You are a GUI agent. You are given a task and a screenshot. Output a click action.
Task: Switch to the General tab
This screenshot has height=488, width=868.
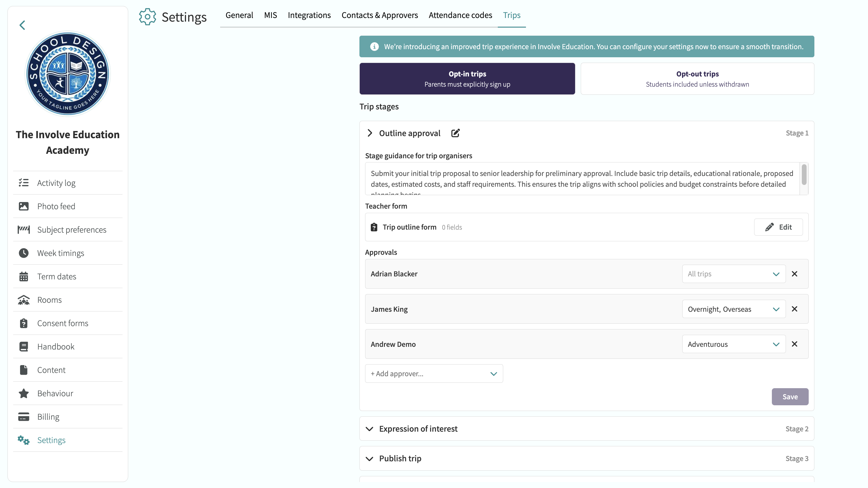point(239,15)
